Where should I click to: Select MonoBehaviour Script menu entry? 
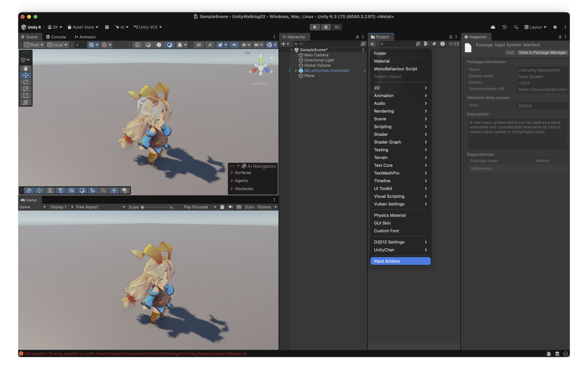(400, 69)
